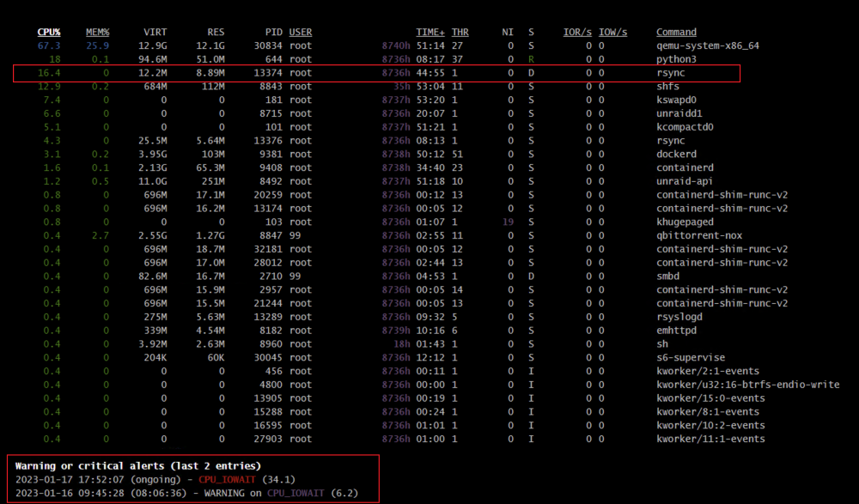Image resolution: width=859 pixels, height=504 pixels.
Task: Select the USER column header
Action: click(300, 33)
